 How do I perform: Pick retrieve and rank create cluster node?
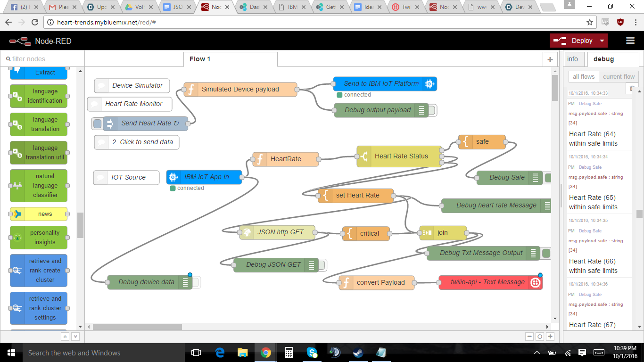[x=39, y=271]
